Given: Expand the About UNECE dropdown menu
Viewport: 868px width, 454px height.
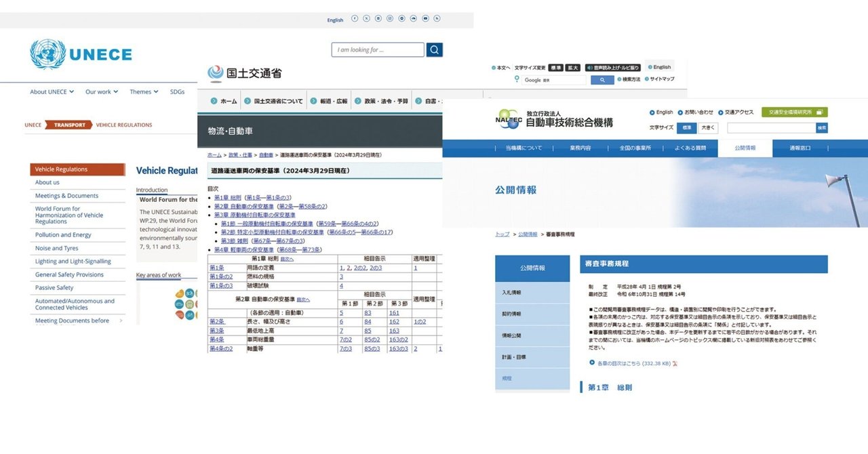Looking at the screenshot, I should (x=52, y=91).
